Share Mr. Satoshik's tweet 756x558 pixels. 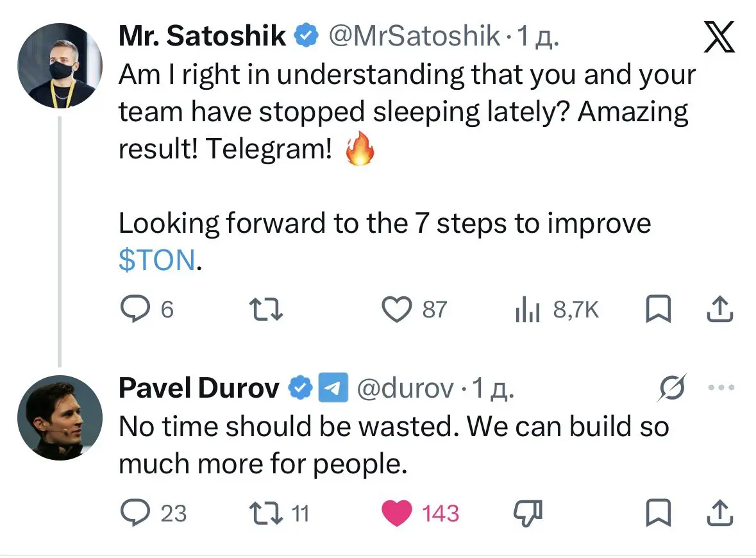point(719,310)
